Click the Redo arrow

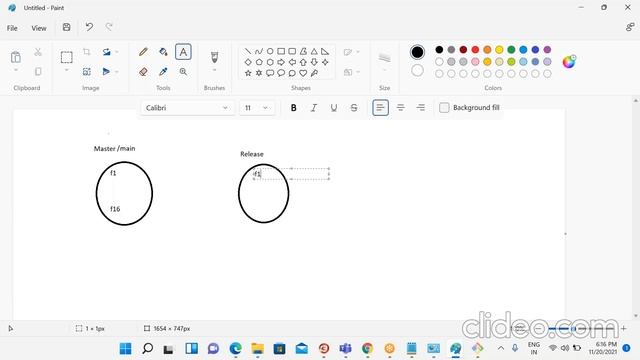tap(109, 27)
